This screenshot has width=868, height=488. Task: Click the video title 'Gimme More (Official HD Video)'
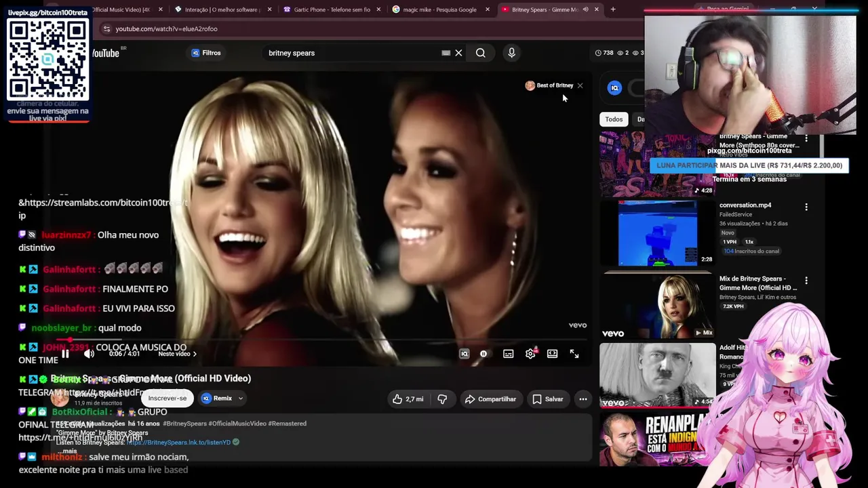(151, 378)
